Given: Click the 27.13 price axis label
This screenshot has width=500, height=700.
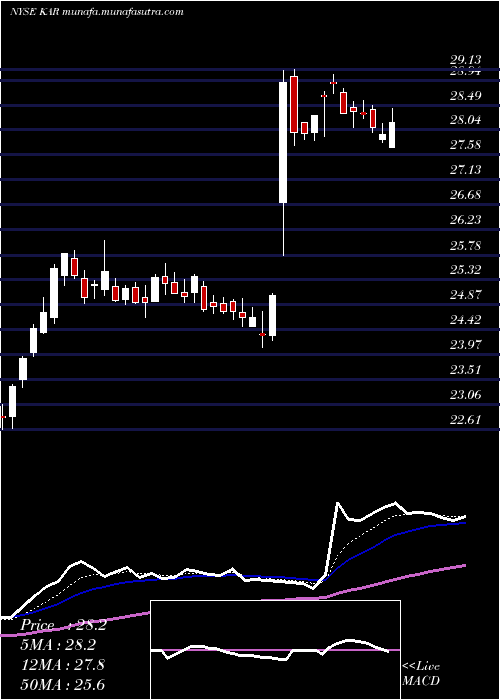Looking at the screenshot, I should click(x=465, y=170).
